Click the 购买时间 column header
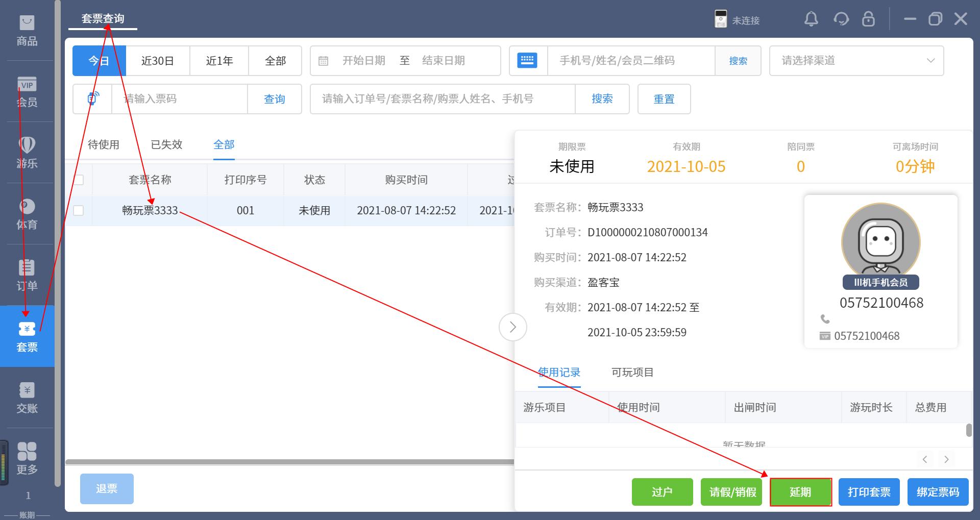 [406, 180]
